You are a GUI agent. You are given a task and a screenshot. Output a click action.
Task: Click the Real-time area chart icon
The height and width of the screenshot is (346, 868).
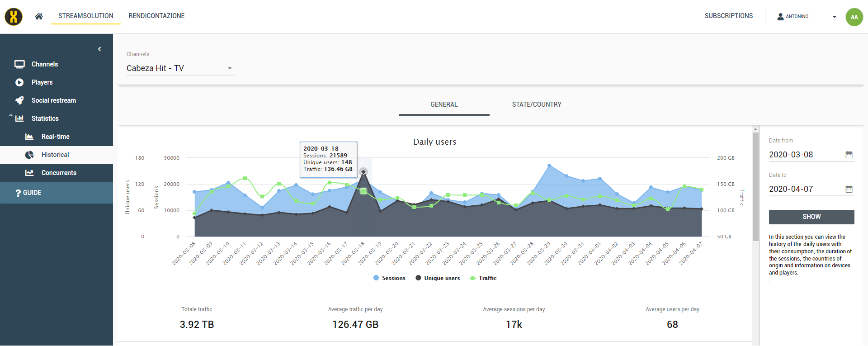(x=29, y=137)
